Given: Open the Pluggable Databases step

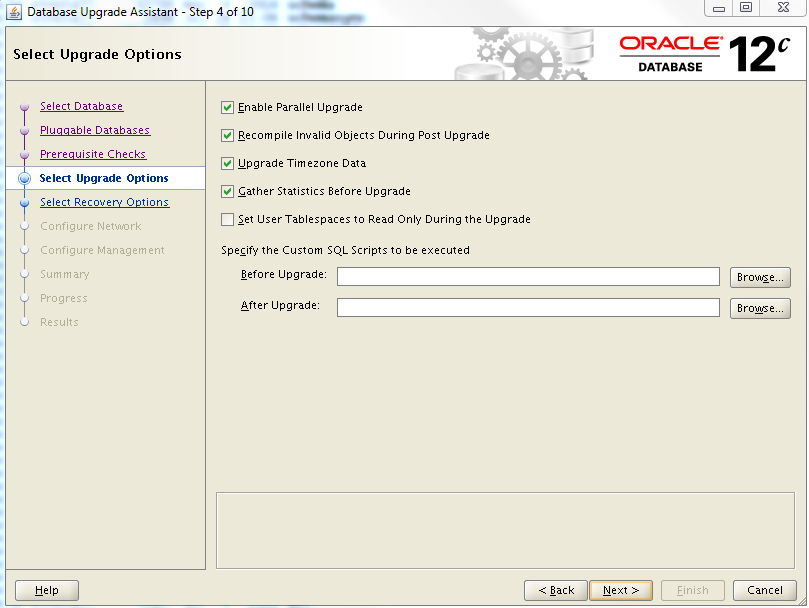Looking at the screenshot, I should click(95, 130).
